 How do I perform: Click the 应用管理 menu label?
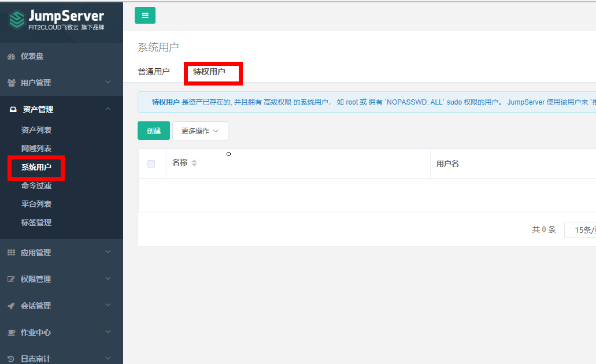coord(36,252)
